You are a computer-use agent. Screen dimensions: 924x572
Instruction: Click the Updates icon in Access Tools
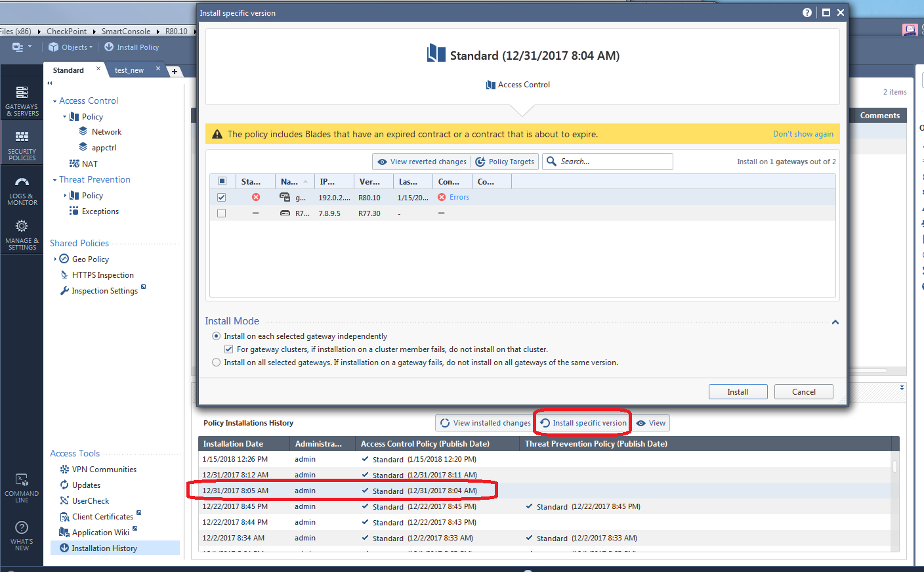click(x=64, y=485)
